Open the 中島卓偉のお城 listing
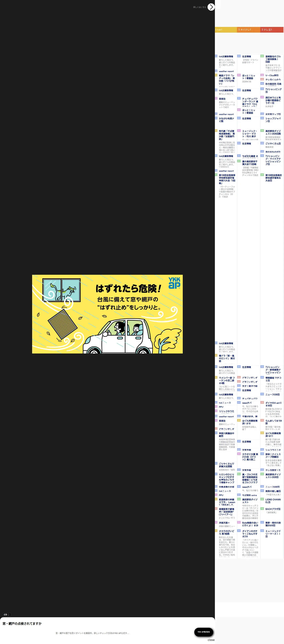This screenshot has height=644, width=284. (x=227, y=487)
